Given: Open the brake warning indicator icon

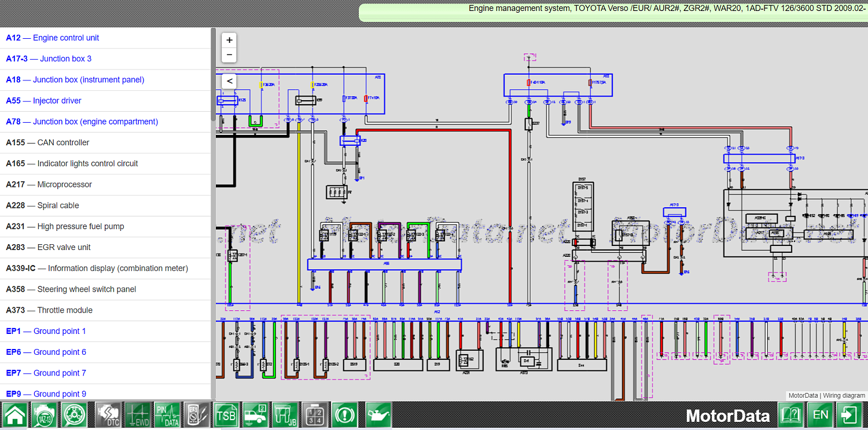Looking at the screenshot, I should 344,415.
